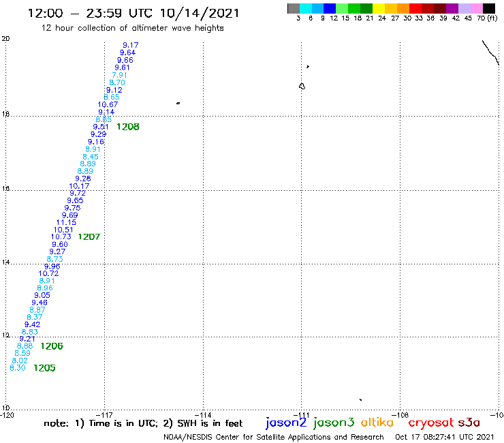Click the 1205 pass time label
Screen dimensions: 504x443
(x=44, y=368)
